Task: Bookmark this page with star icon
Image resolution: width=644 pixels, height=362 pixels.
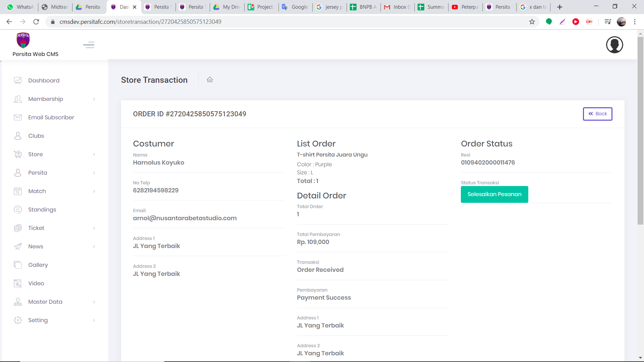Action: point(532,22)
